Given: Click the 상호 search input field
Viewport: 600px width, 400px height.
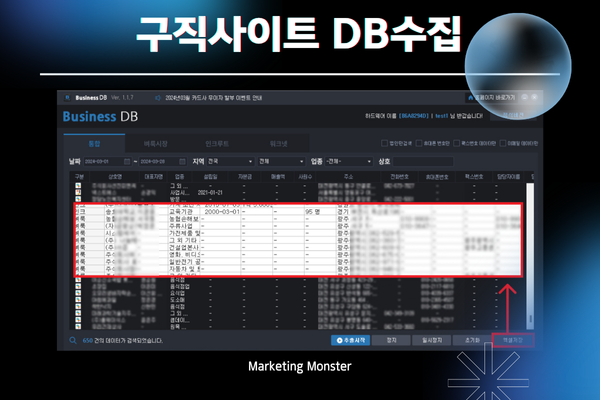Looking at the screenshot, I should [423, 162].
